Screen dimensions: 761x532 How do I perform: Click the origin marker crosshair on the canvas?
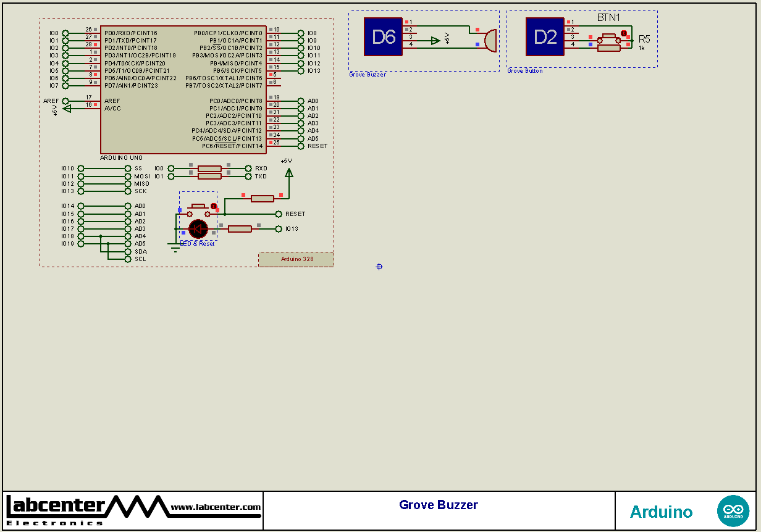[x=379, y=267]
